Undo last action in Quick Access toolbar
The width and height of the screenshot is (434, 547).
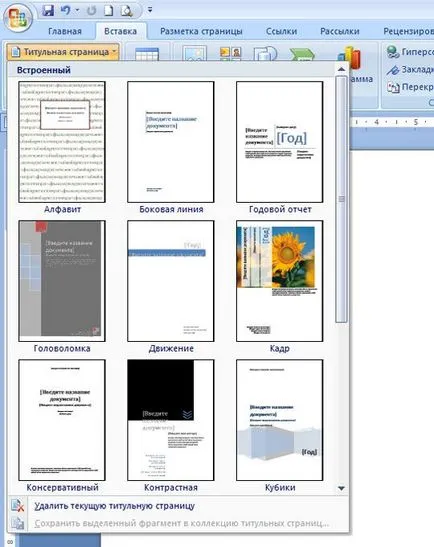(65, 10)
